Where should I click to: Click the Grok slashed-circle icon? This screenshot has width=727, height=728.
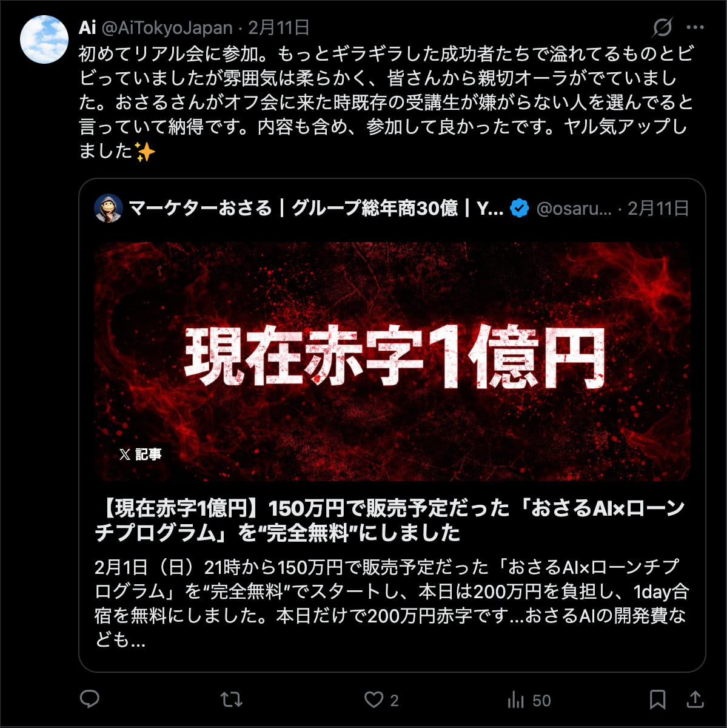click(x=663, y=27)
